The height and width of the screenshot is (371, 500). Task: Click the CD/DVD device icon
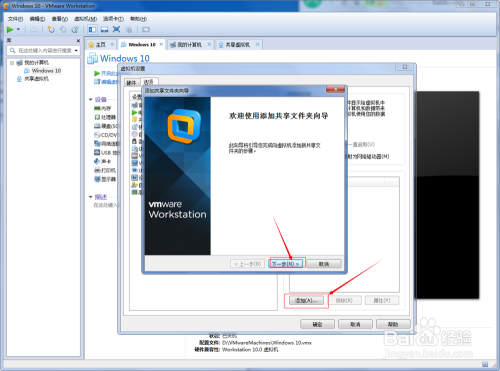click(97, 135)
